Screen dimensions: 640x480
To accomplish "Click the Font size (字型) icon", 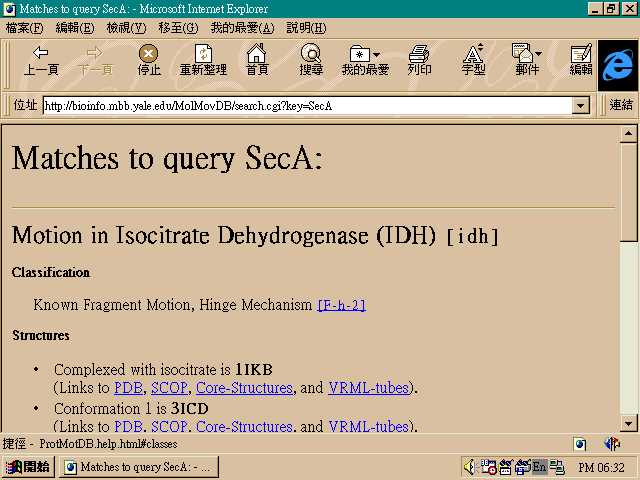I will (x=473, y=60).
